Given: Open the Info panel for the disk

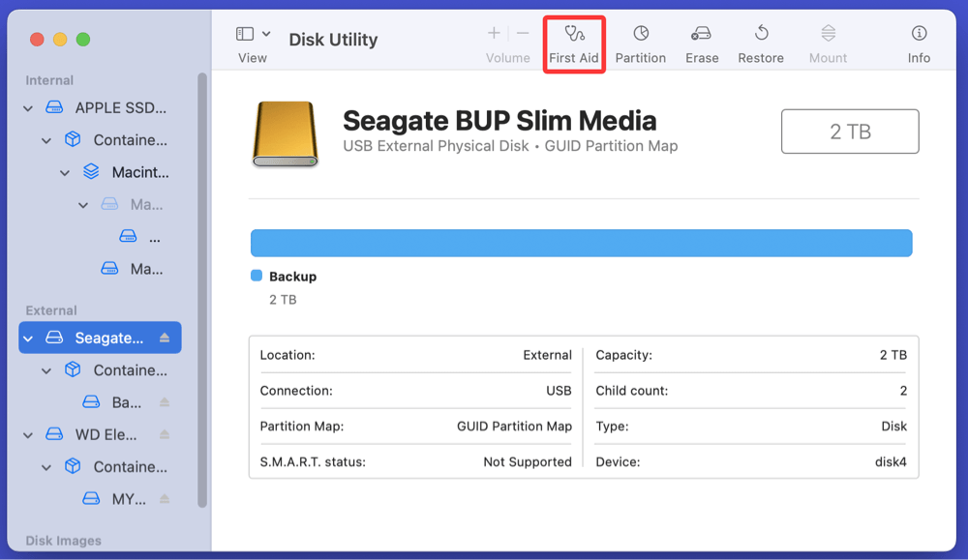Looking at the screenshot, I should tap(919, 44).
